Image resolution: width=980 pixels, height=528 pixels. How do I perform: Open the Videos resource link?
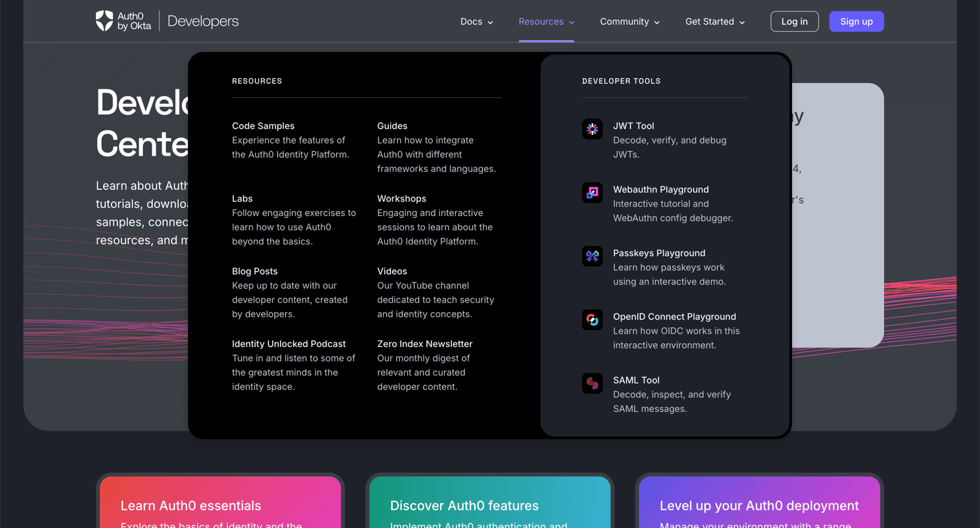click(x=392, y=271)
